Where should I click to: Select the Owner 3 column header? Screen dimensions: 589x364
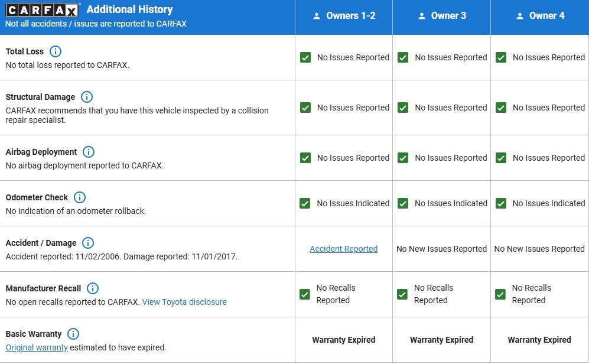point(442,17)
